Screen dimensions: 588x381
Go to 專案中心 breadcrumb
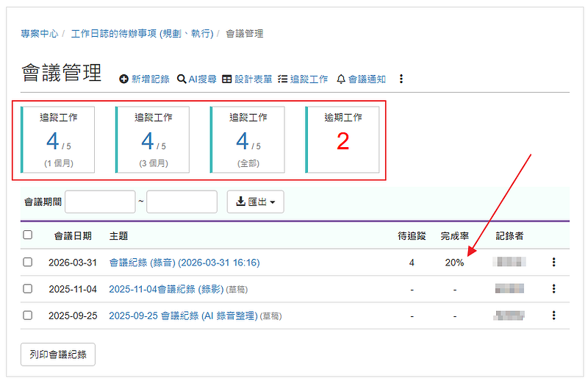pos(40,34)
